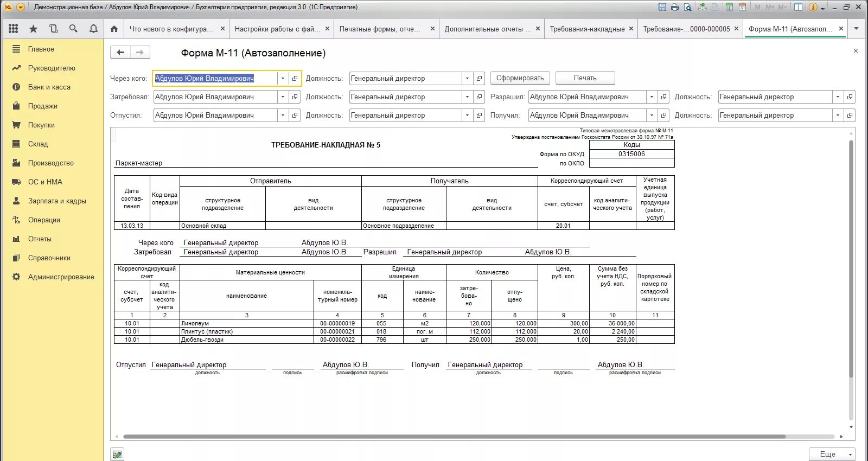Open record for 'Через кого' field
The height and width of the screenshot is (461, 868).
tap(295, 79)
